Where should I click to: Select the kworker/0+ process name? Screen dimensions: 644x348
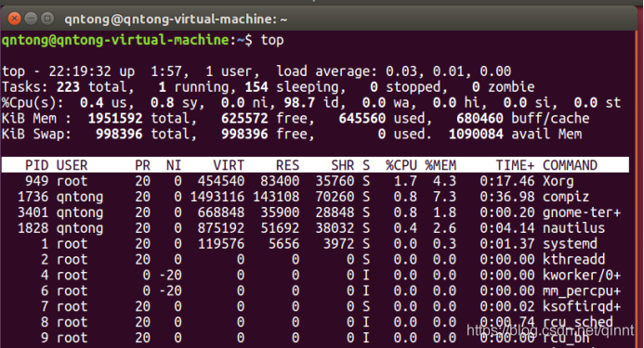(582, 275)
